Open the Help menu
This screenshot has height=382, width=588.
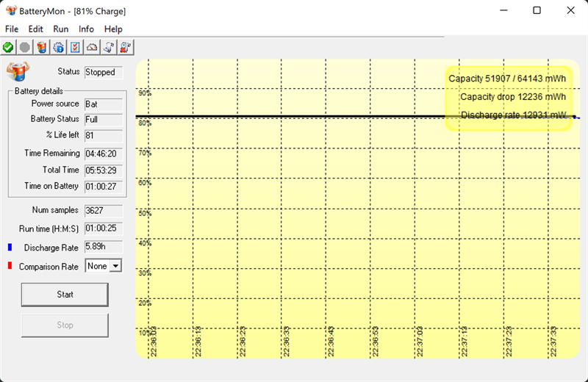click(113, 29)
